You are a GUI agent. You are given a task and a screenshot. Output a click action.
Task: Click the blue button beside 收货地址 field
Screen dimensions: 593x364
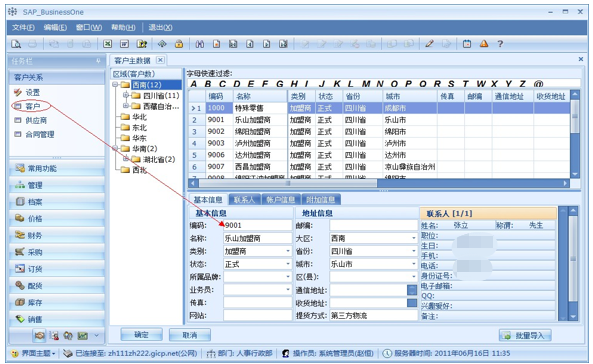tap(412, 303)
